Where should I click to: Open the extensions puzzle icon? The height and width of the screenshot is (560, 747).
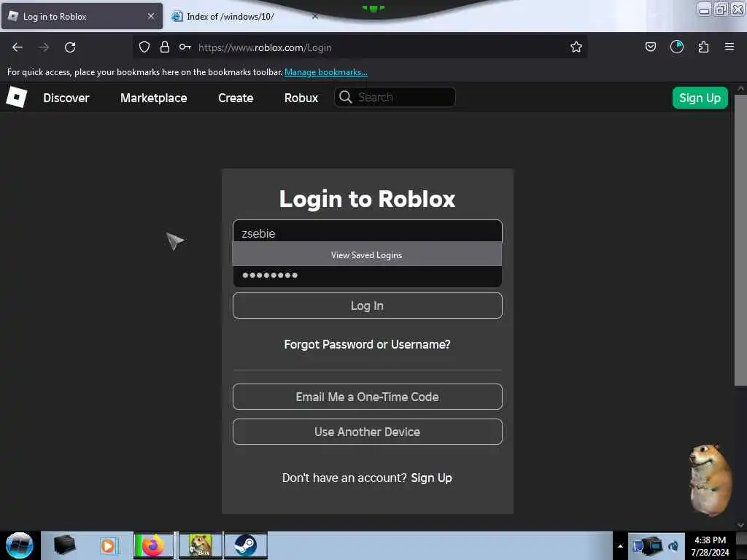pyautogui.click(x=703, y=47)
